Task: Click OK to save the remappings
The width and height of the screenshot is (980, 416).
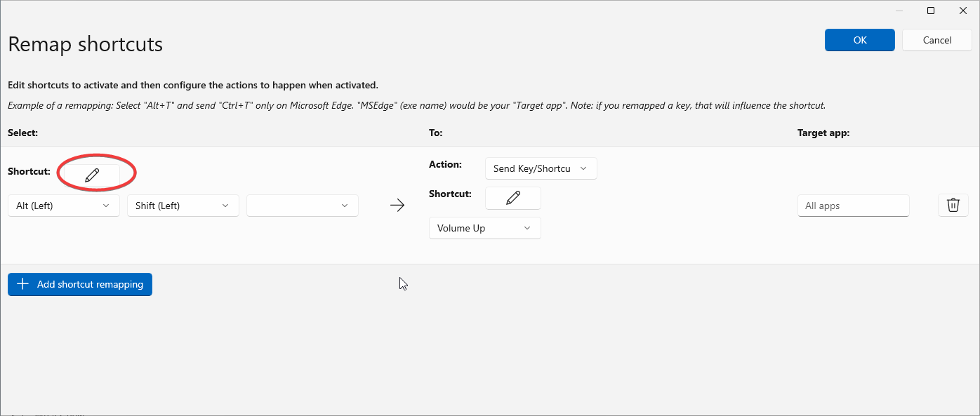Action: coord(859,40)
